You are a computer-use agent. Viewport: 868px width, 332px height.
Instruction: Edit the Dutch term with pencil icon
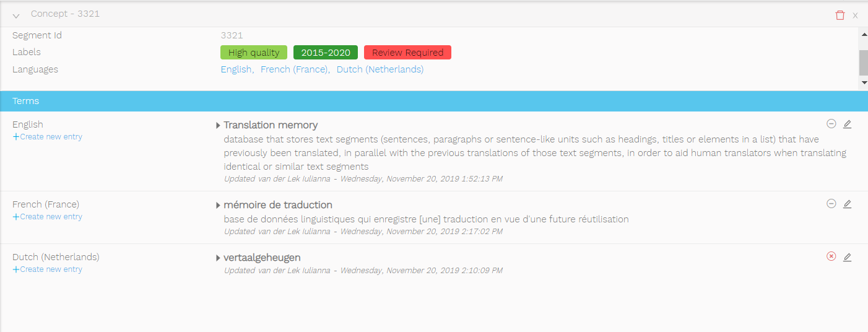[848, 257]
